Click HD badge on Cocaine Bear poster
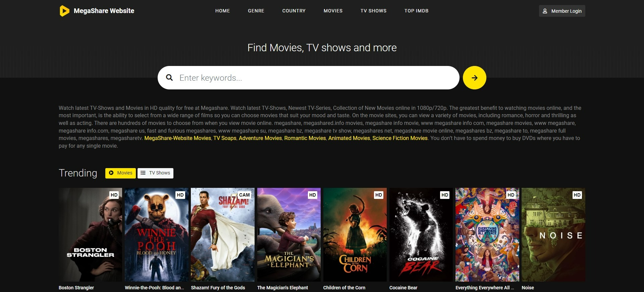Image resolution: width=644 pixels, height=292 pixels. pos(445,195)
